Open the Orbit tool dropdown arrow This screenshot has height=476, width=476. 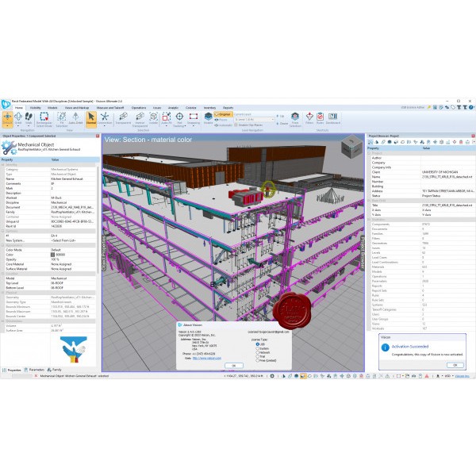click(x=18, y=125)
